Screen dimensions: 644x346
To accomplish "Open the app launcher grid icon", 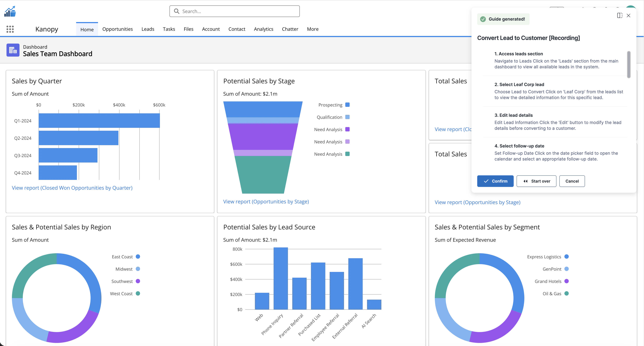I will coord(10,29).
